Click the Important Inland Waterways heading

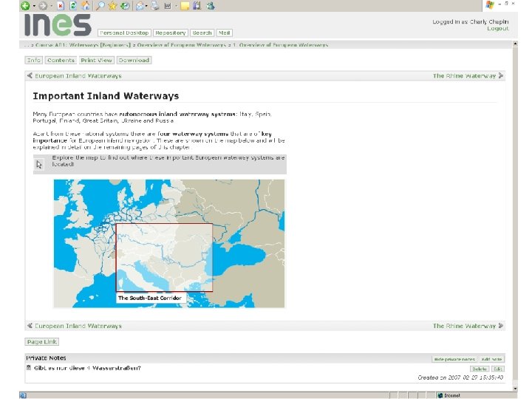coord(106,96)
